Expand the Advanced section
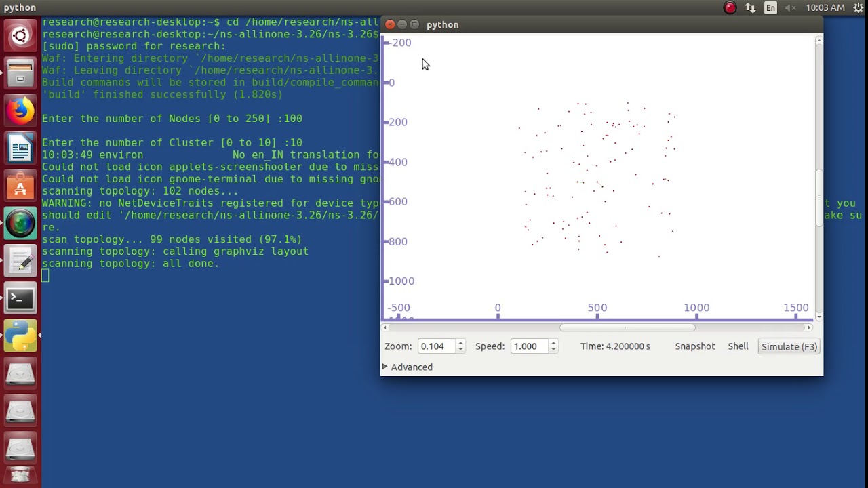868x488 pixels. point(408,367)
